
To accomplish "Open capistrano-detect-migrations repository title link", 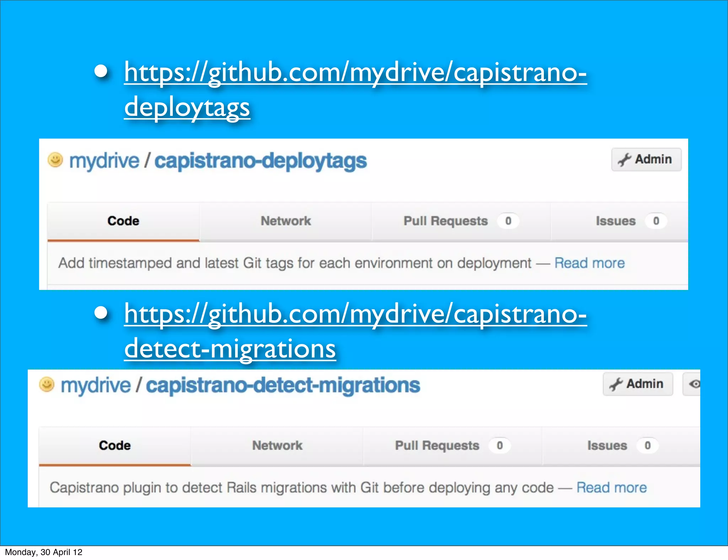I will pos(283,385).
